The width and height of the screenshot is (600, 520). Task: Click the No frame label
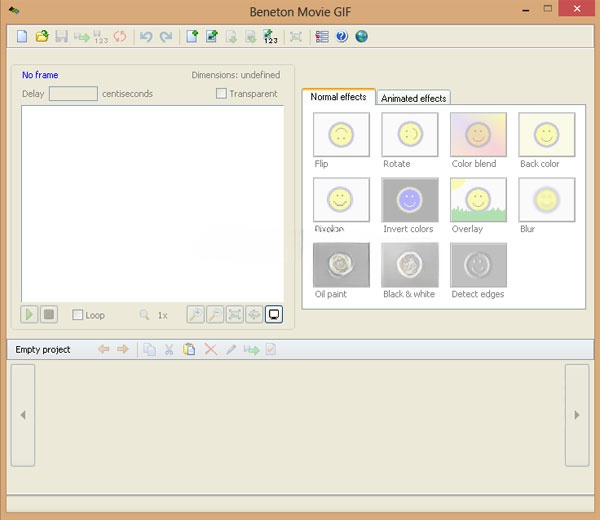point(40,75)
